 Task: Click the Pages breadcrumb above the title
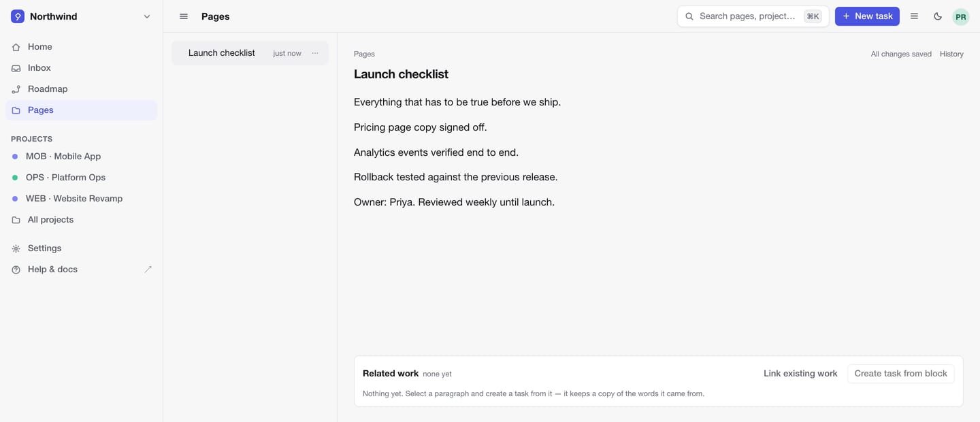point(364,54)
